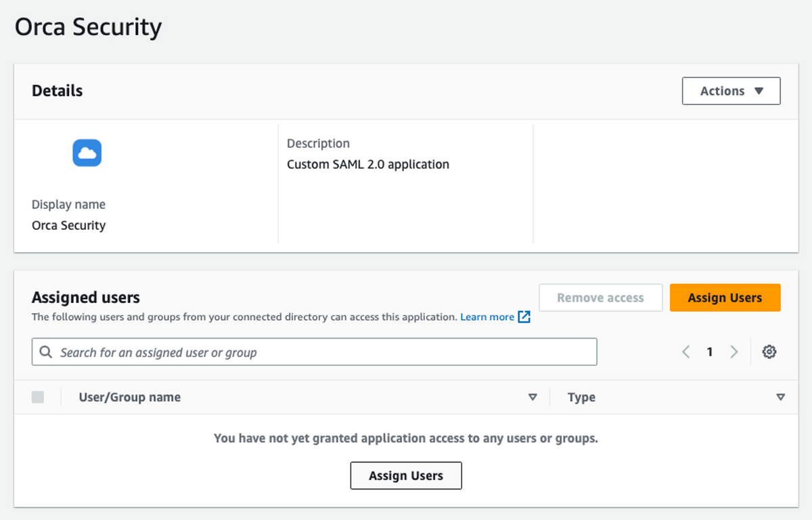Click the Type column header
This screenshot has height=520, width=812.
581,397
